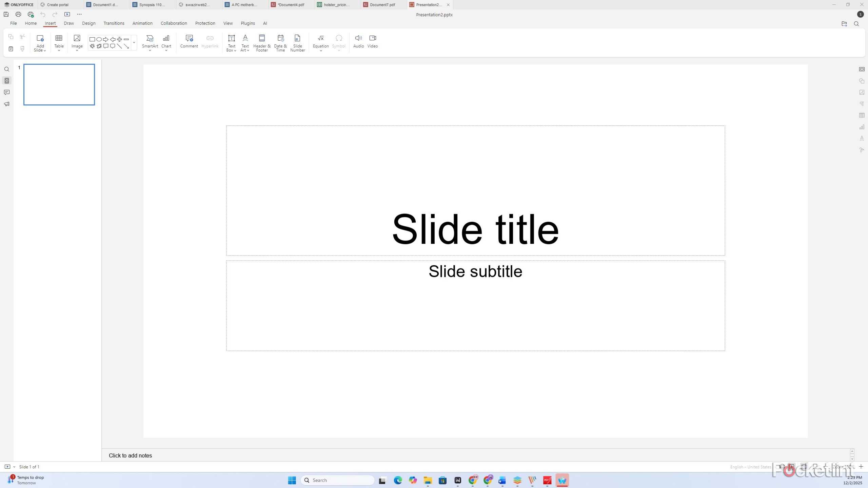The width and height of the screenshot is (868, 488).
Task: Insert Video file
Action: pyautogui.click(x=372, y=41)
